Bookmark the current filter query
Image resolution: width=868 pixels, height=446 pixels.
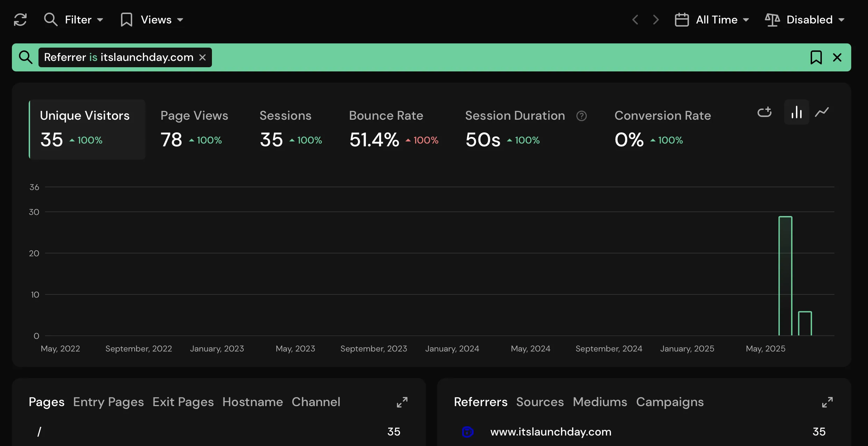click(x=816, y=57)
